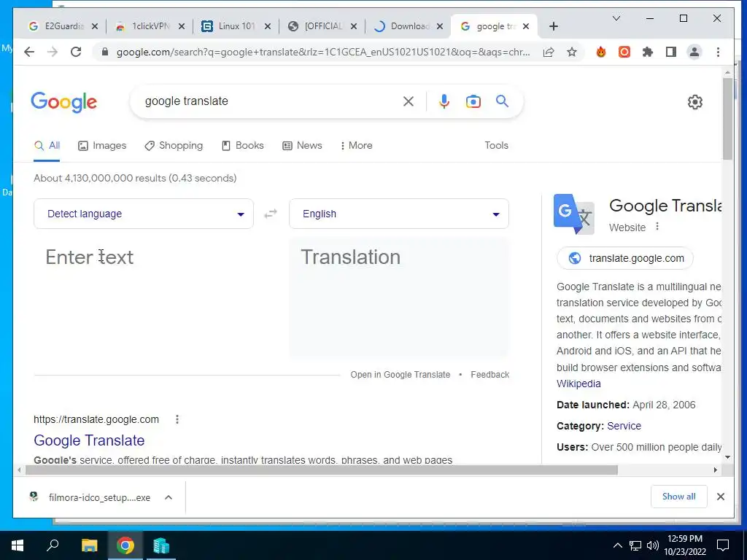This screenshot has height=560, width=747.
Task: Open the Chrome profile avatar
Action: (694, 52)
